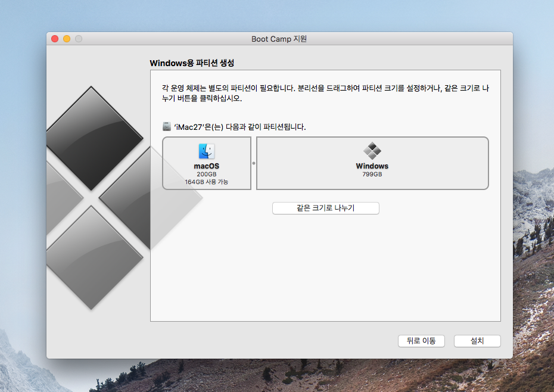Click the instruction paragraph about partitions
The image size is (554, 392).
tap(325, 93)
